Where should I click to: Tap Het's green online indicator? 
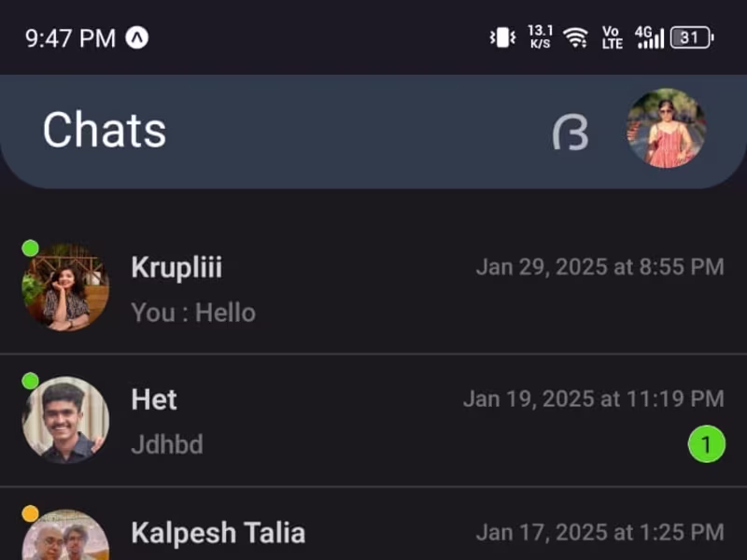[30, 381]
